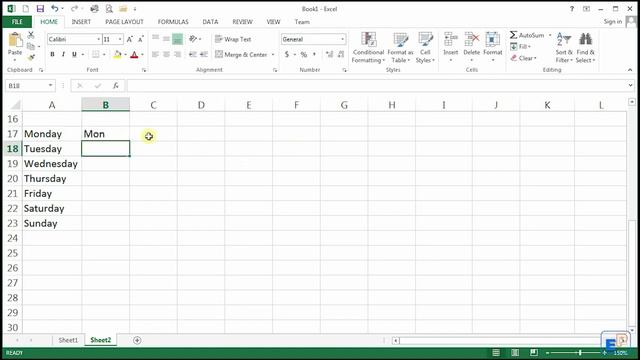Switch to Page Layout view icon

coord(515,353)
